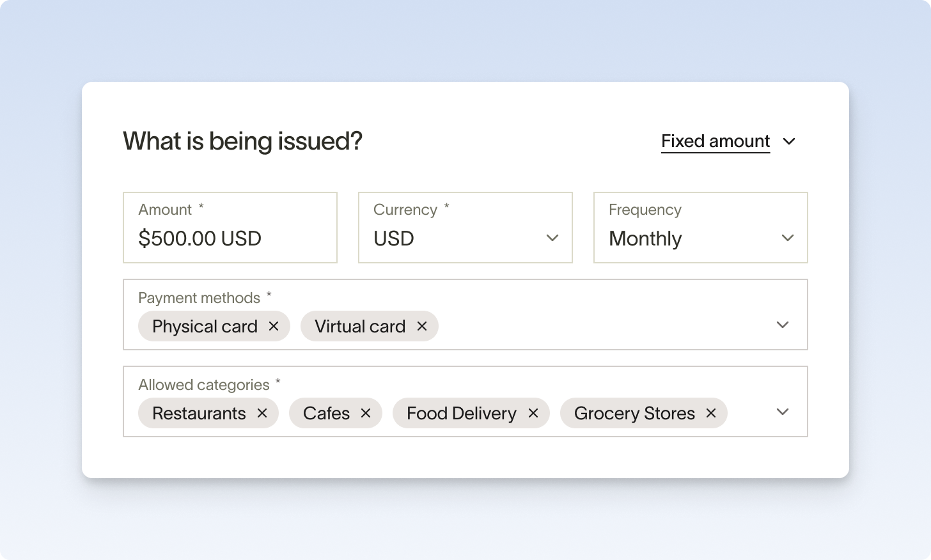The width and height of the screenshot is (931, 560).
Task: Expand the Allowed categories dropdown arrow
Action: [783, 412]
